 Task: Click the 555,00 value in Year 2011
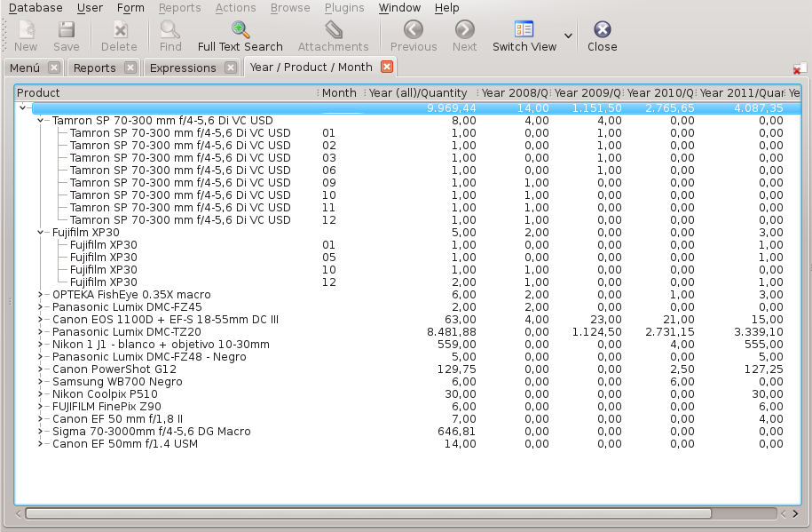(x=764, y=345)
